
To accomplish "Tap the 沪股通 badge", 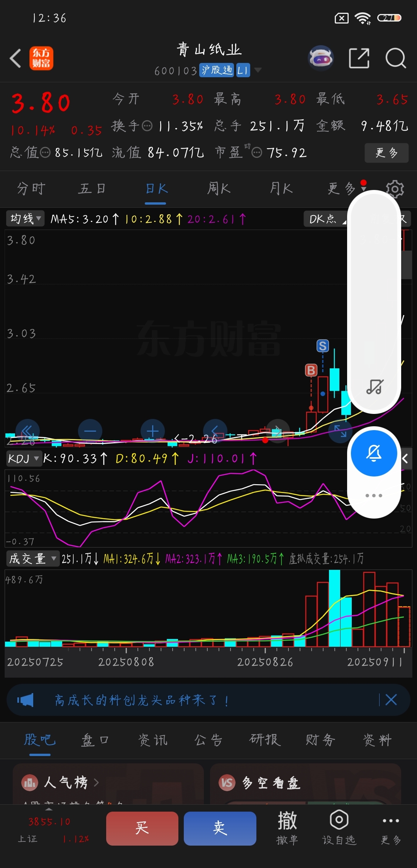I will (x=217, y=70).
